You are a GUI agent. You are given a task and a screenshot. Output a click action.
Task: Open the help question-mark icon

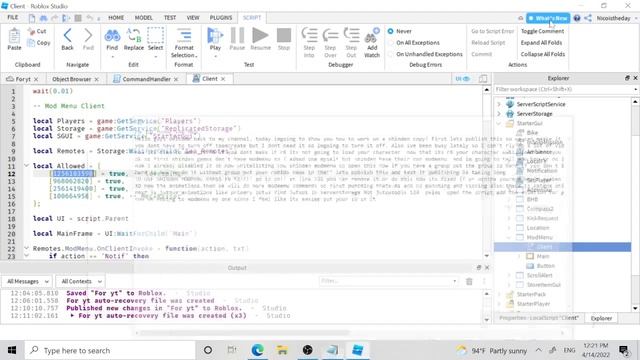point(577,18)
